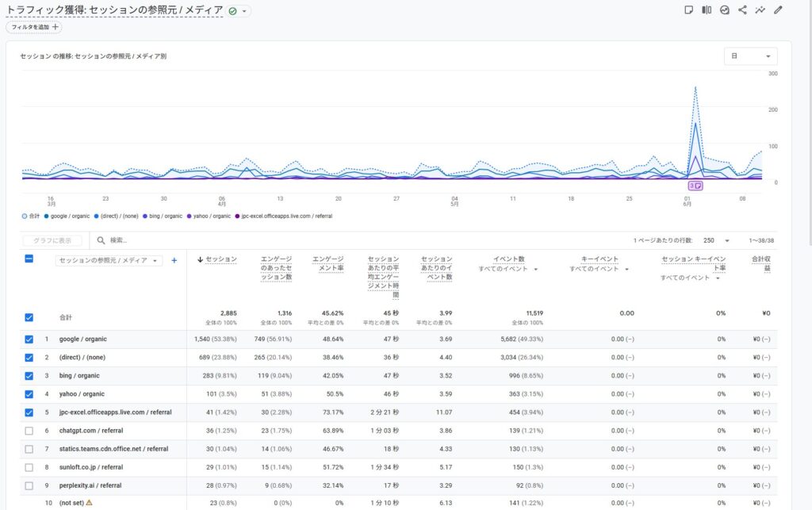This screenshot has height=510, width=812.
Task: Add a dimension with the blue plus icon
Action: click(x=174, y=260)
